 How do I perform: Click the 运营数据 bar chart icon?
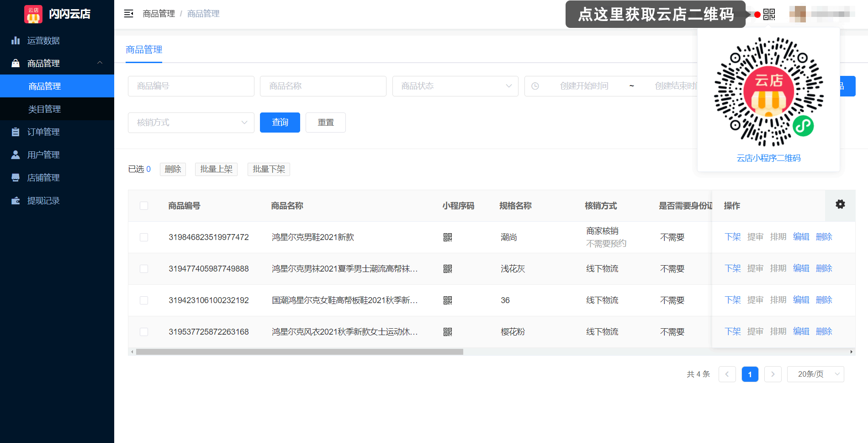16,41
